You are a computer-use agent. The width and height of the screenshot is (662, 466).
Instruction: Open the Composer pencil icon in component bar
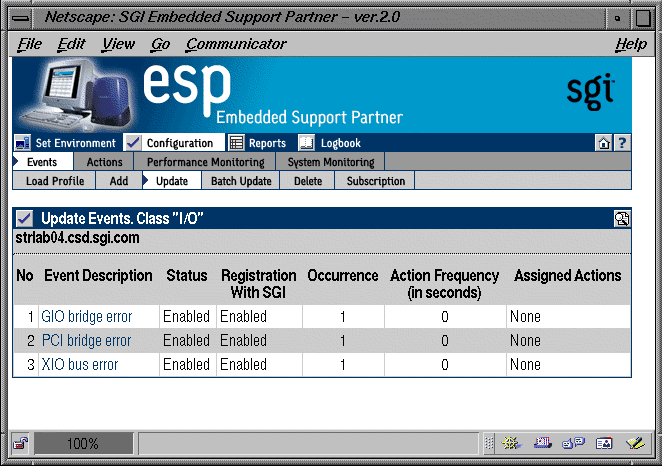(635, 443)
